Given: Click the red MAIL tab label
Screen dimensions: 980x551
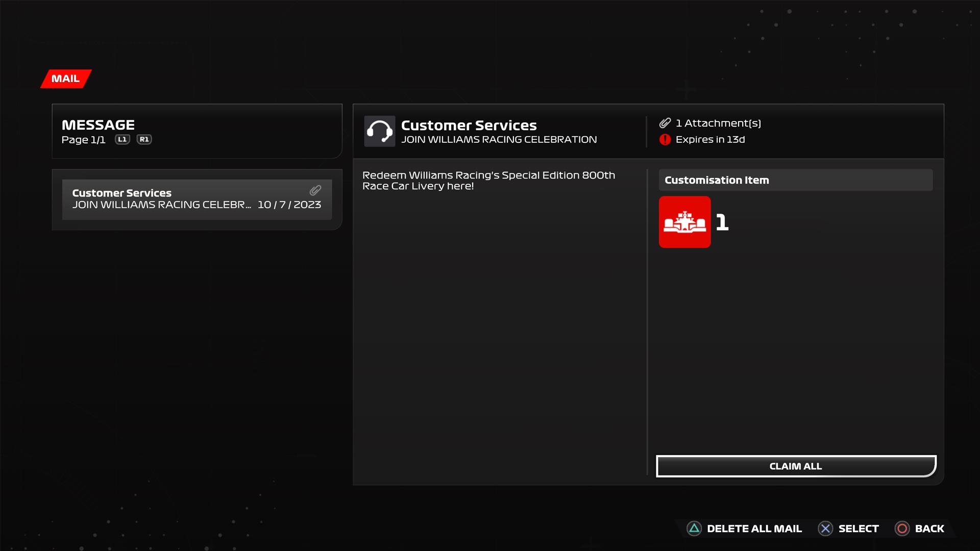Looking at the screenshot, I should (66, 79).
